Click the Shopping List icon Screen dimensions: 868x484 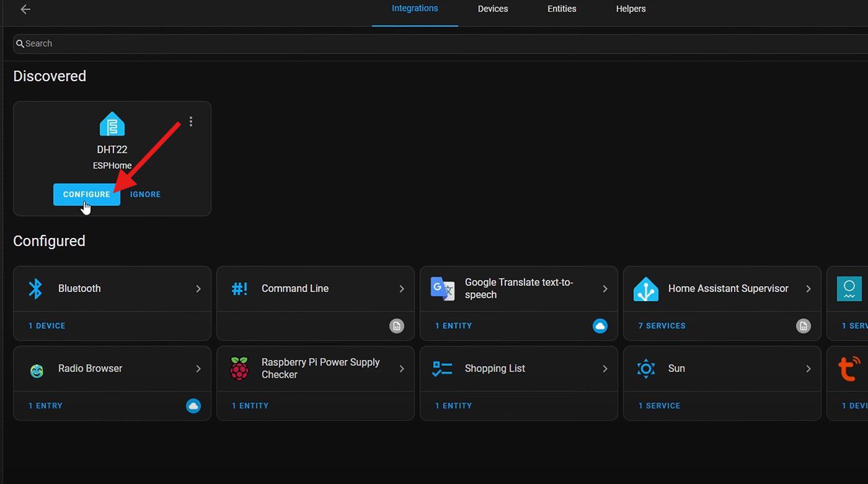coord(442,369)
